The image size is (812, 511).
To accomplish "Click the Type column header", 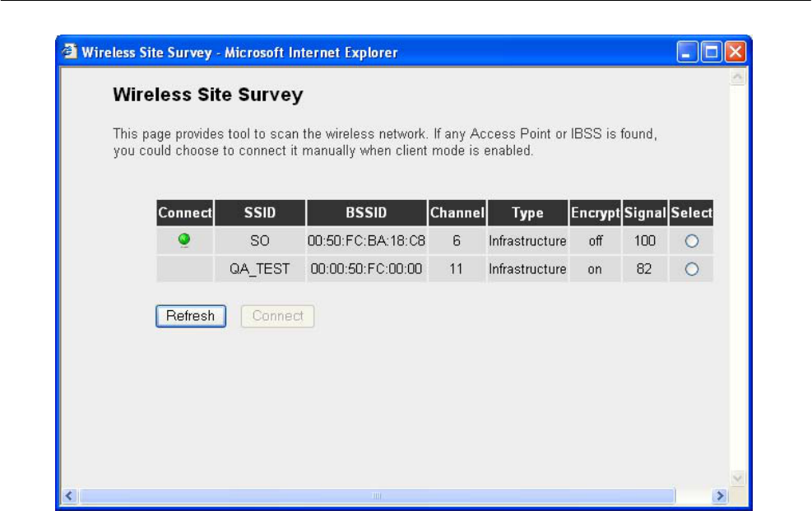I will pos(527,213).
